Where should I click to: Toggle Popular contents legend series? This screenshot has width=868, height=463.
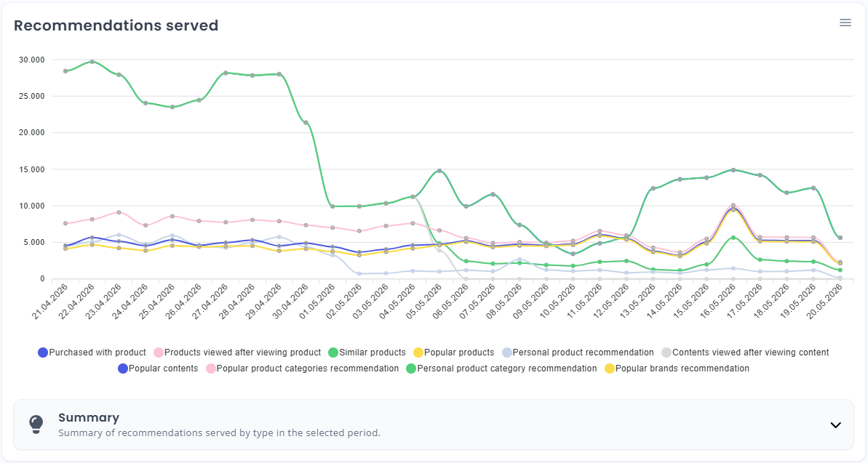(158, 369)
